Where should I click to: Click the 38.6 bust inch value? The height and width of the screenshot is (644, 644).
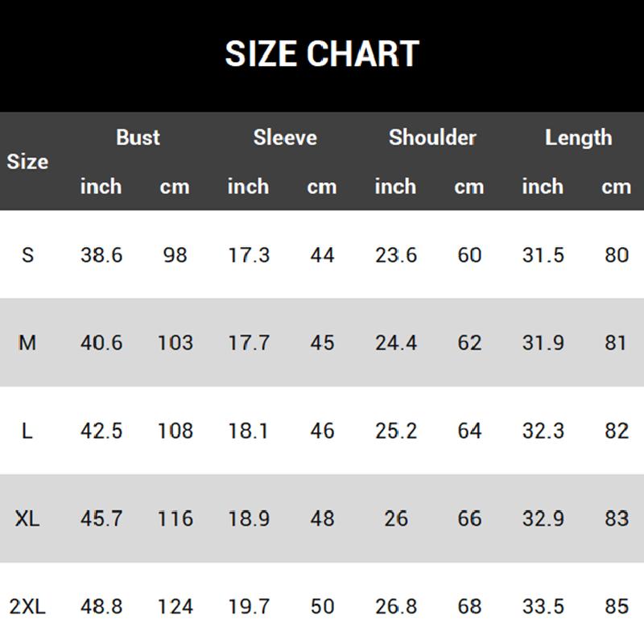pyautogui.click(x=101, y=255)
